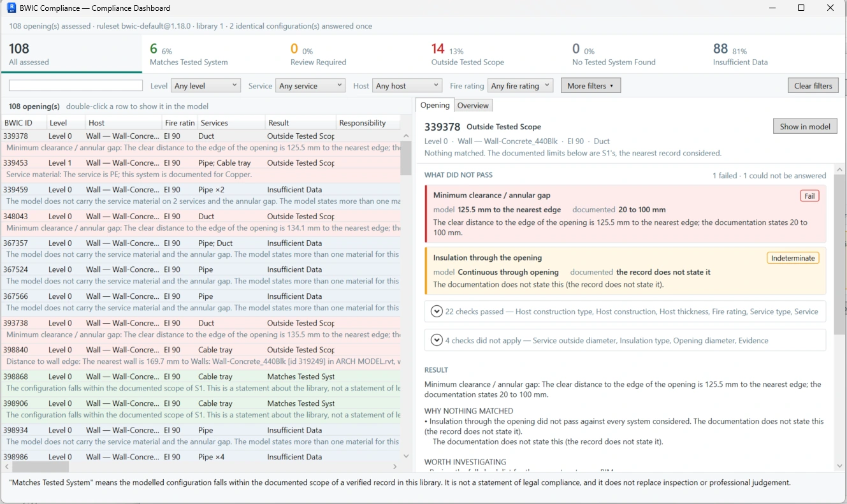This screenshot has width=847, height=504.
Task: Focus the search text box
Action: [x=76, y=85]
